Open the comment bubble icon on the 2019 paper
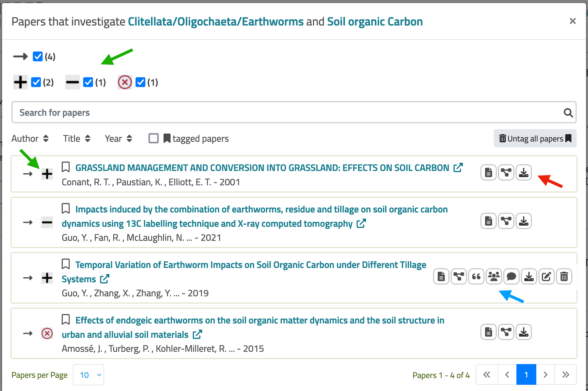The height and width of the screenshot is (391, 588). click(511, 276)
